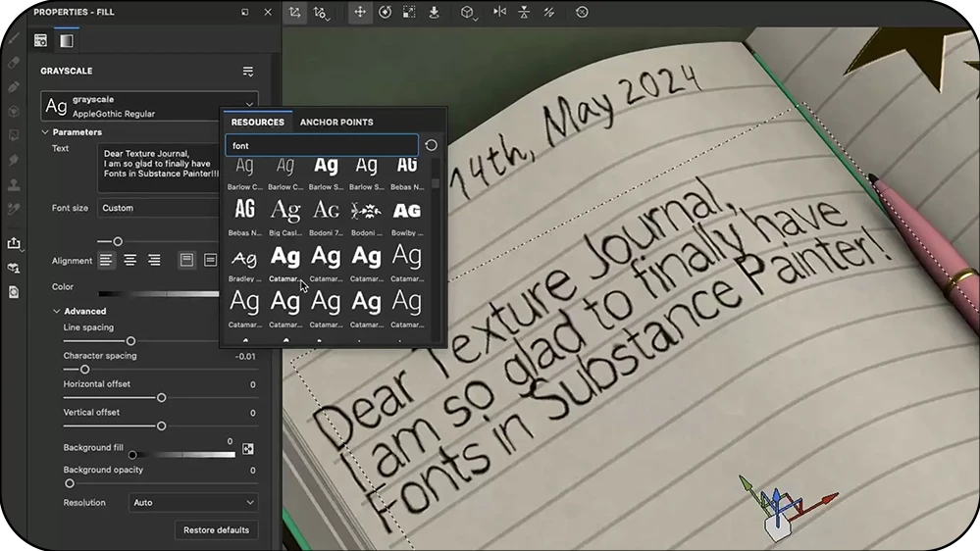This screenshot has height=551, width=980.
Task: Click the document icon in left sidebar
Action: pyautogui.click(x=14, y=292)
